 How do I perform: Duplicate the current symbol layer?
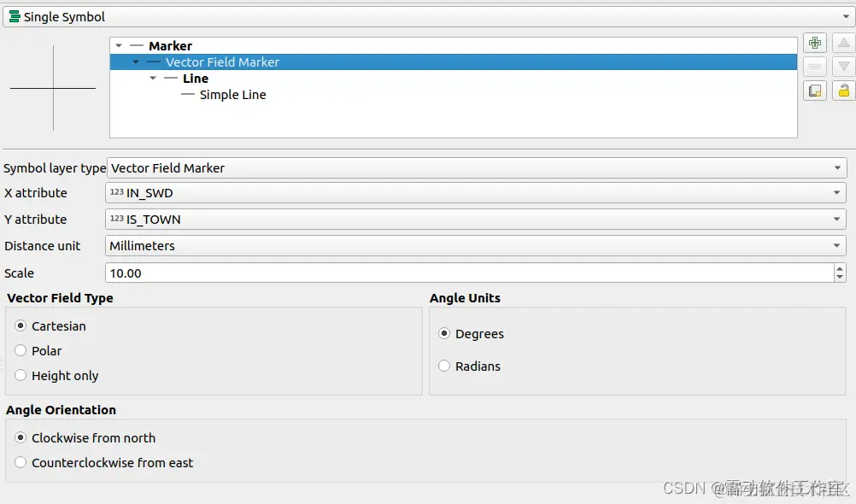(x=814, y=91)
